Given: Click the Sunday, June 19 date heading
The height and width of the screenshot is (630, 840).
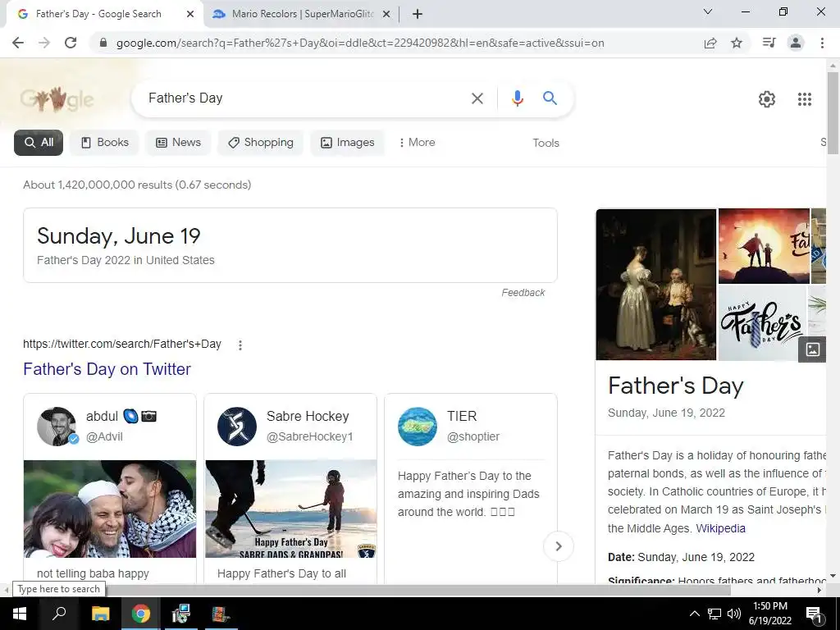Looking at the screenshot, I should pos(118,235).
